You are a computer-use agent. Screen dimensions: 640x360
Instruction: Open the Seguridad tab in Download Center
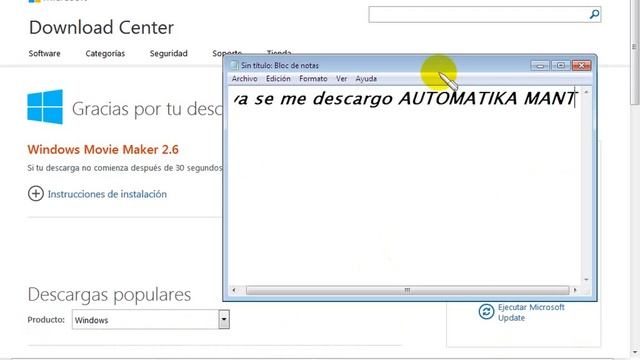pos(169,53)
